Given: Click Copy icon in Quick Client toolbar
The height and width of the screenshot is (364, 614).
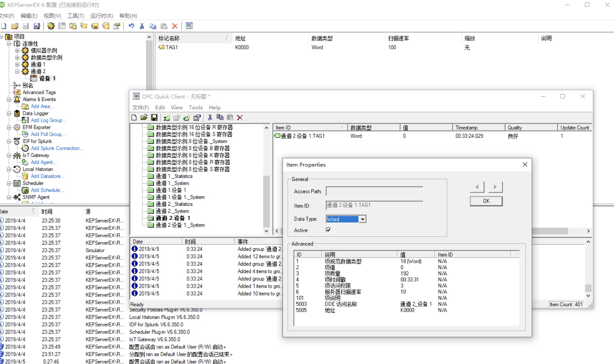Looking at the screenshot, I should tap(220, 118).
